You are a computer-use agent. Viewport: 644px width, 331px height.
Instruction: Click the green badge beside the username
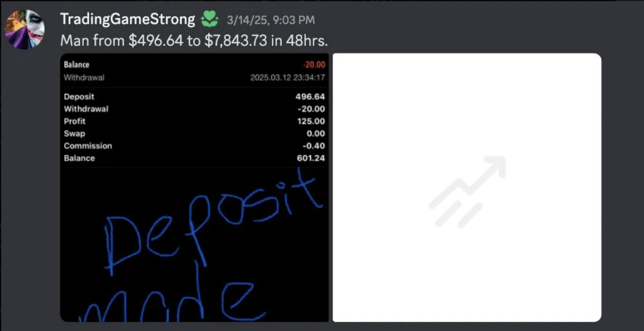(x=209, y=20)
